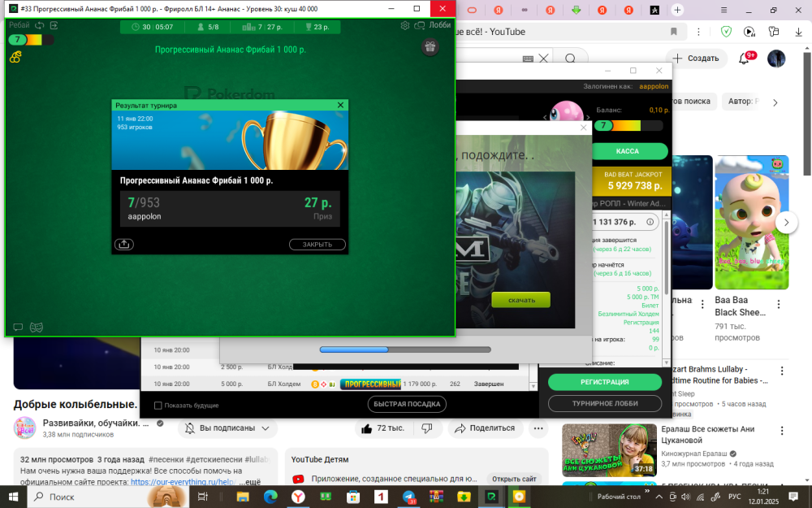The width and height of the screenshot is (812, 508).
Task: Open a new browser tab
Action: (677, 10)
